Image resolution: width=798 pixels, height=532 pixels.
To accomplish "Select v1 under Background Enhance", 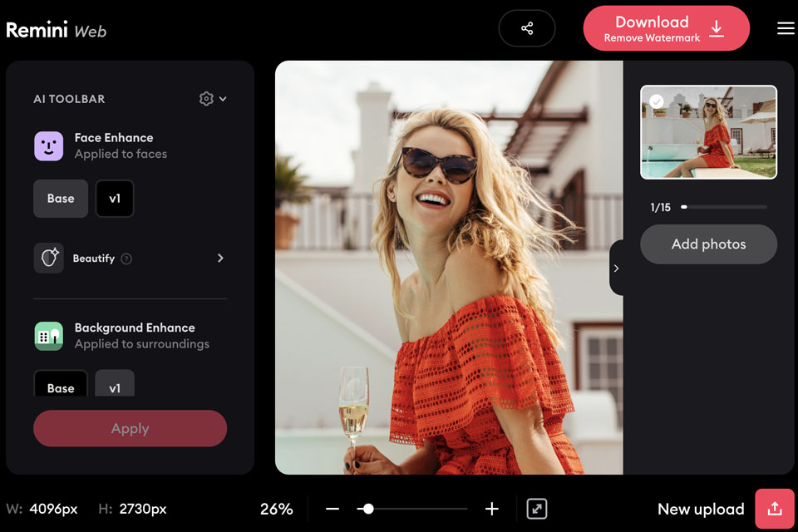I will pos(115,383).
